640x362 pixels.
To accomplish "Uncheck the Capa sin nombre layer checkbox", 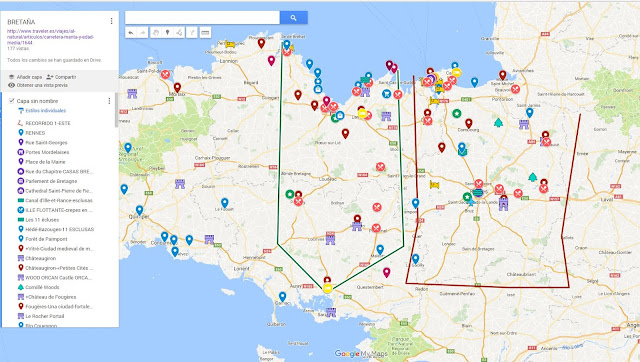I will pyautogui.click(x=11, y=101).
